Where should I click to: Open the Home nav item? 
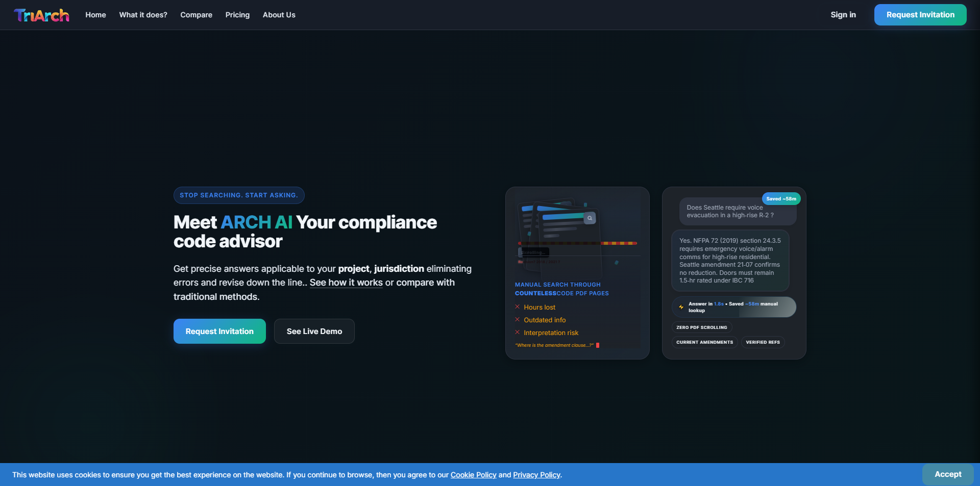95,15
